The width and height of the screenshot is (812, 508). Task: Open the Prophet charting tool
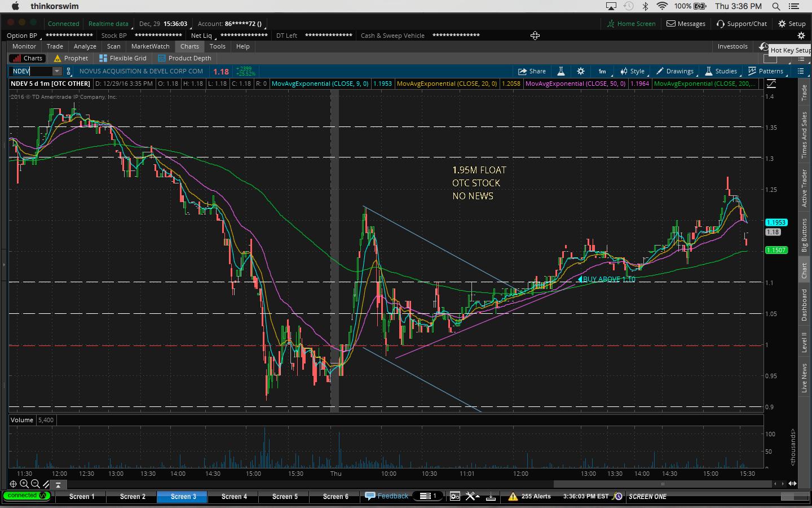[x=71, y=58]
